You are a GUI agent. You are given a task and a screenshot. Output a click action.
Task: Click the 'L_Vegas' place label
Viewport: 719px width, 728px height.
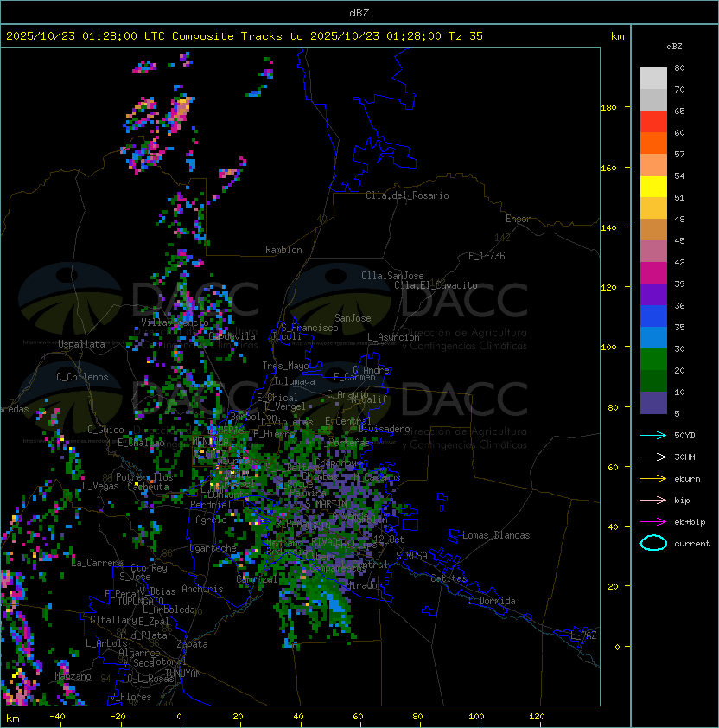point(100,486)
